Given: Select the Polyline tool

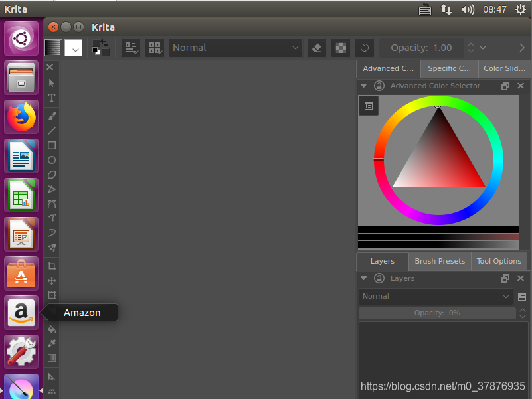Looking at the screenshot, I should click(x=52, y=189).
